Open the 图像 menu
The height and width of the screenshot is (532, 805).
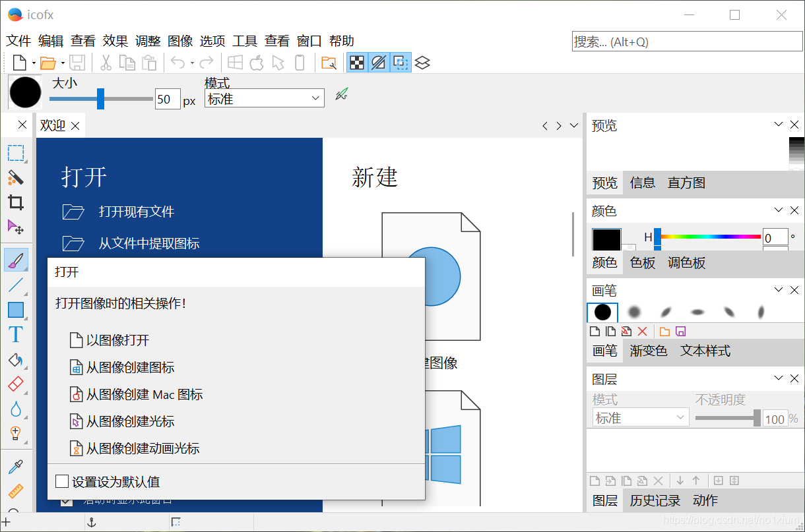click(180, 41)
